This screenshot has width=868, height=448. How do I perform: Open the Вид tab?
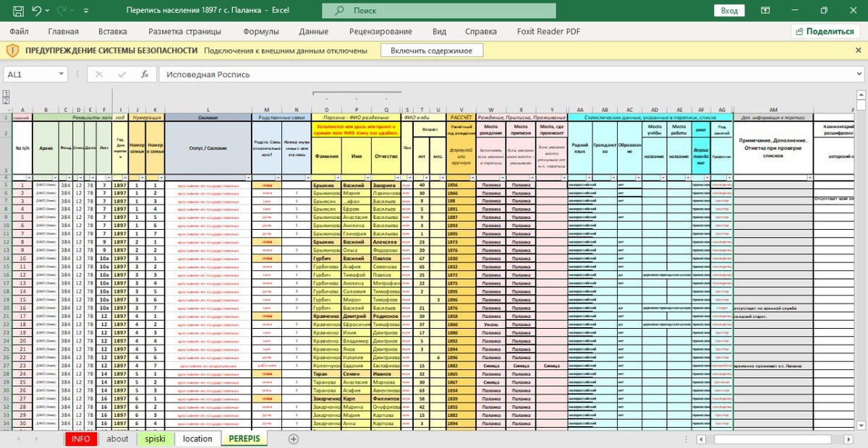[x=439, y=31]
